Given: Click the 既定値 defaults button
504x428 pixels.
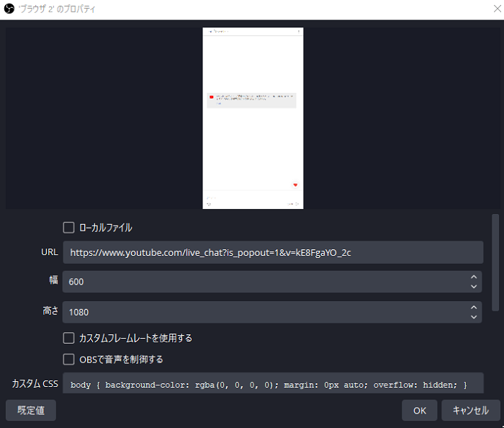Looking at the screenshot, I should [x=31, y=410].
